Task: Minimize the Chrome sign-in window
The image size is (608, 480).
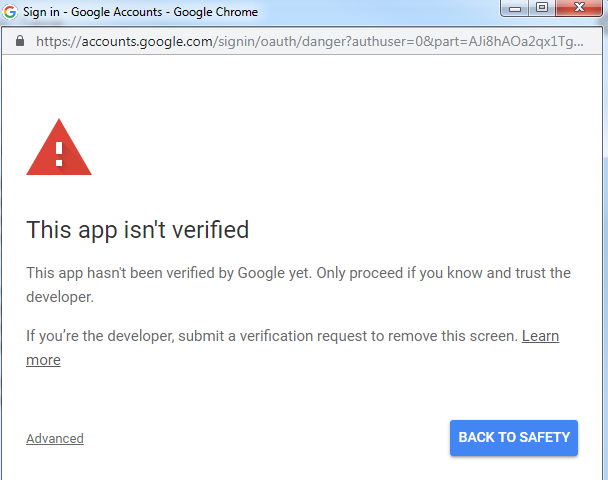Action: click(515, 8)
